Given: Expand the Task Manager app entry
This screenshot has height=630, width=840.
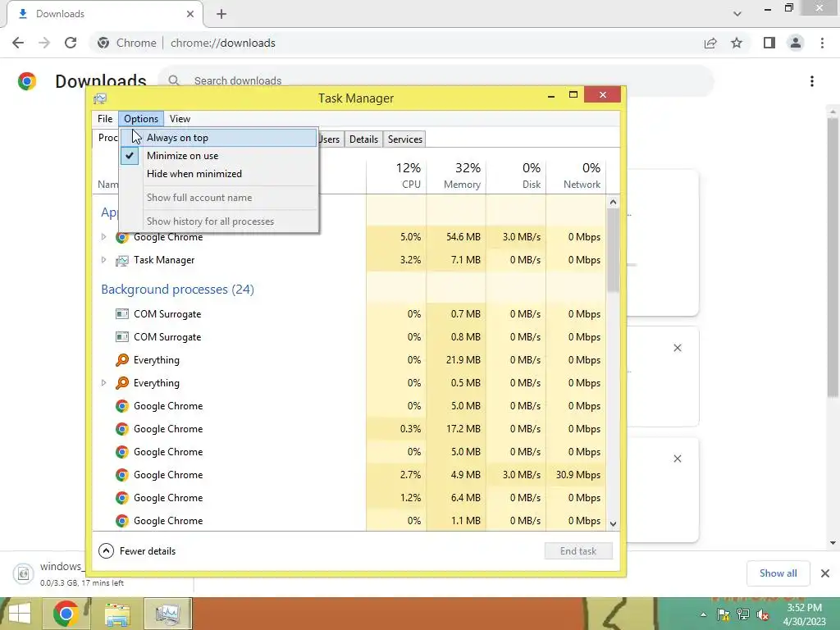Looking at the screenshot, I should pyautogui.click(x=104, y=260).
